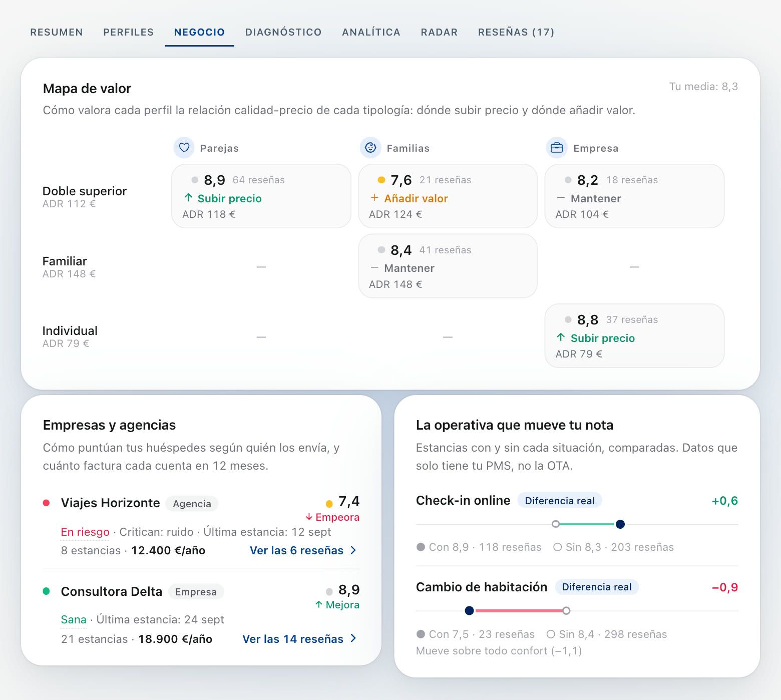Open the Radar tab
This screenshot has width=781, height=700.
pos(439,32)
